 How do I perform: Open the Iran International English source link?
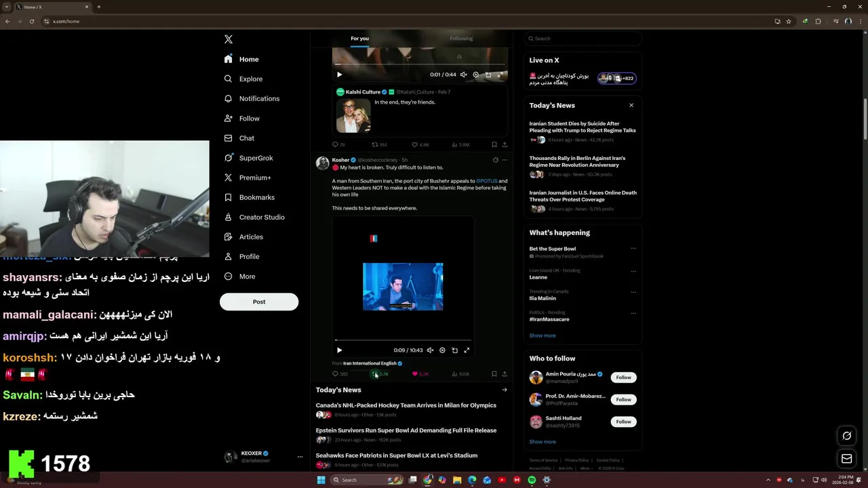370,363
